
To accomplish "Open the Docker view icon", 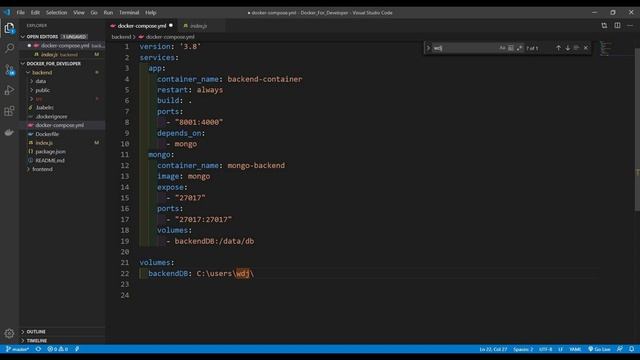I will 9,132.
